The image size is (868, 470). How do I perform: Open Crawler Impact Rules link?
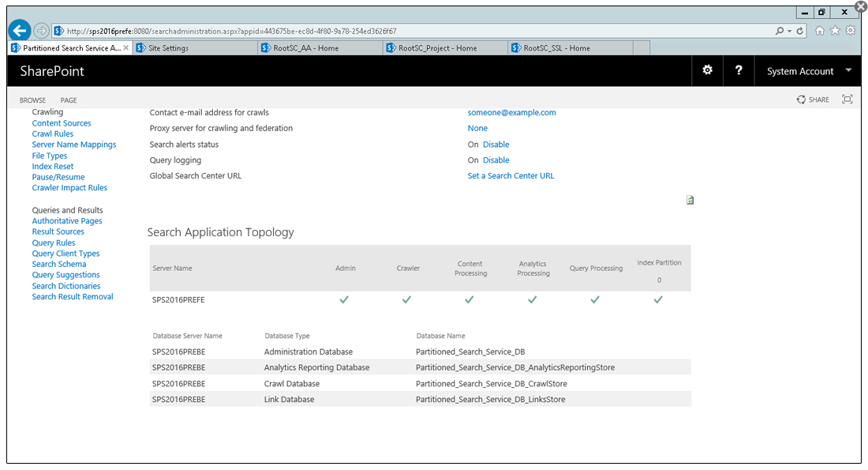(x=69, y=187)
